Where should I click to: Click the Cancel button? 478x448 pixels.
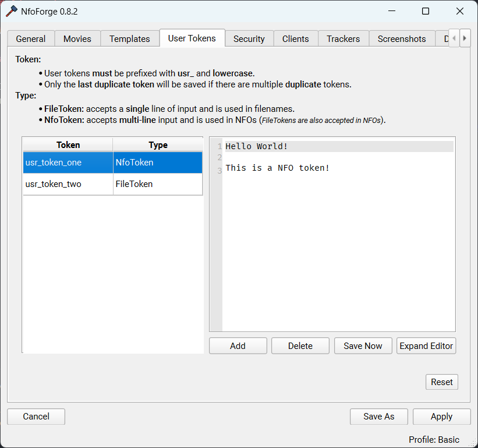[36, 417]
